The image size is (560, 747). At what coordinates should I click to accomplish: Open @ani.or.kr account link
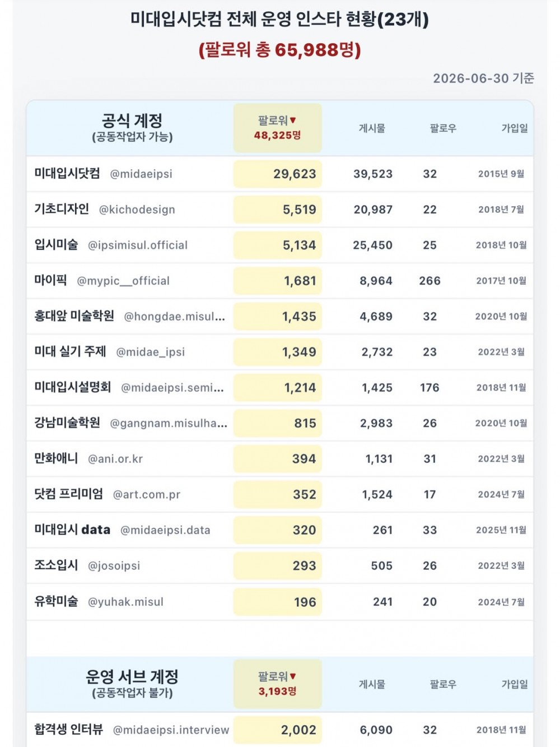pos(115,459)
